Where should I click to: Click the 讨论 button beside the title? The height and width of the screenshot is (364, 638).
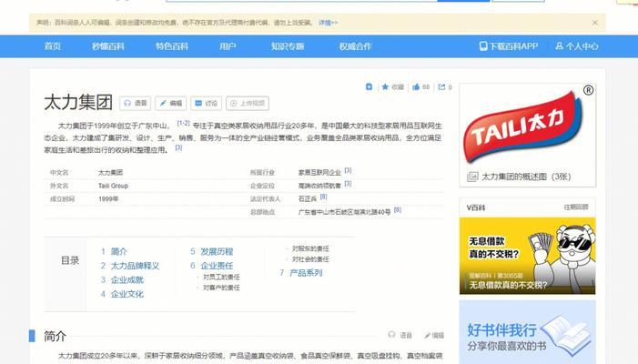[x=206, y=104]
